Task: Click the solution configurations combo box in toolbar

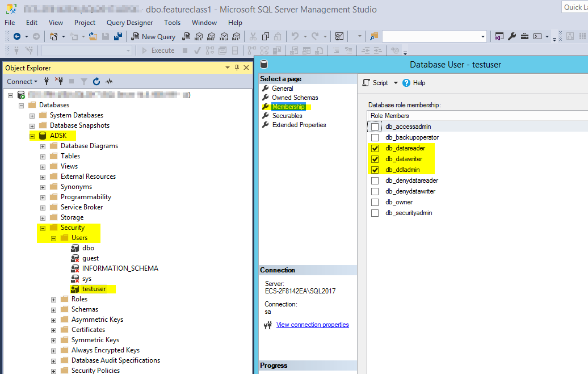Action: 434,36
